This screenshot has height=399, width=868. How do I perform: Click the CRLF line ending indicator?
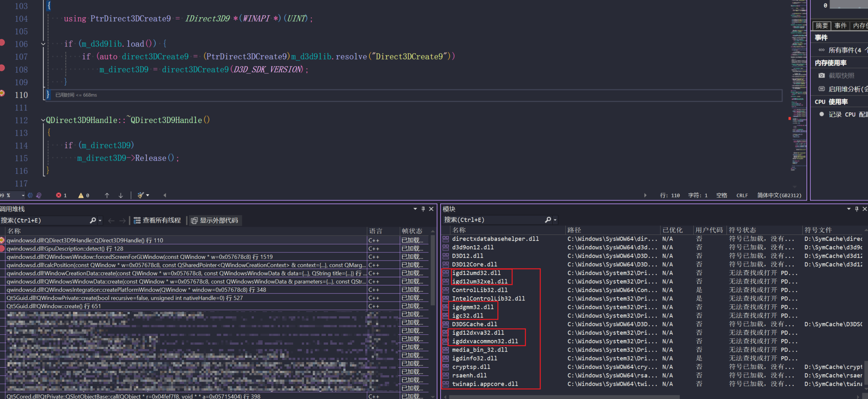742,195
